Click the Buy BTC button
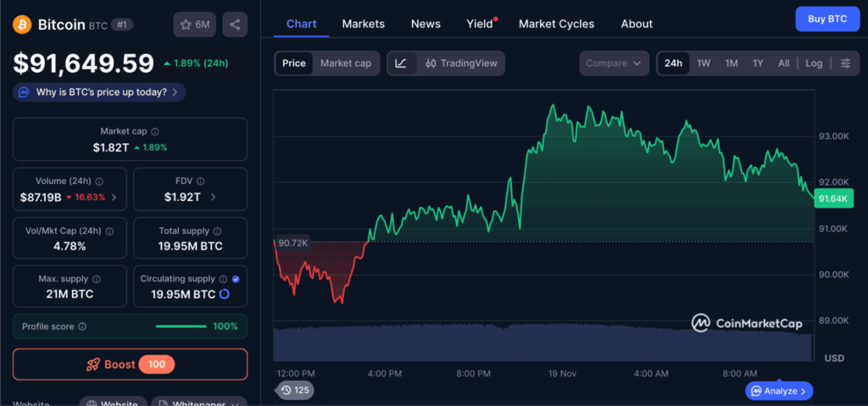The height and width of the screenshot is (406, 868). tap(826, 19)
